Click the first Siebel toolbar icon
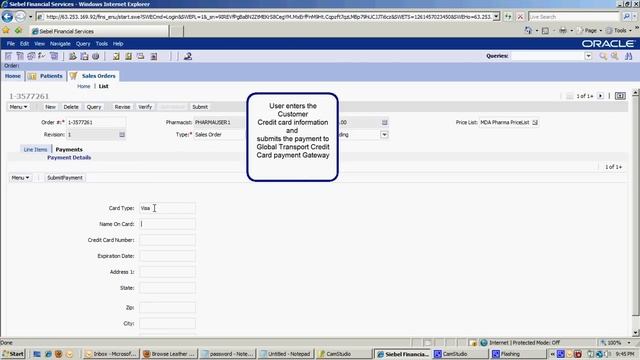The height and width of the screenshot is (360, 640). (8, 56)
